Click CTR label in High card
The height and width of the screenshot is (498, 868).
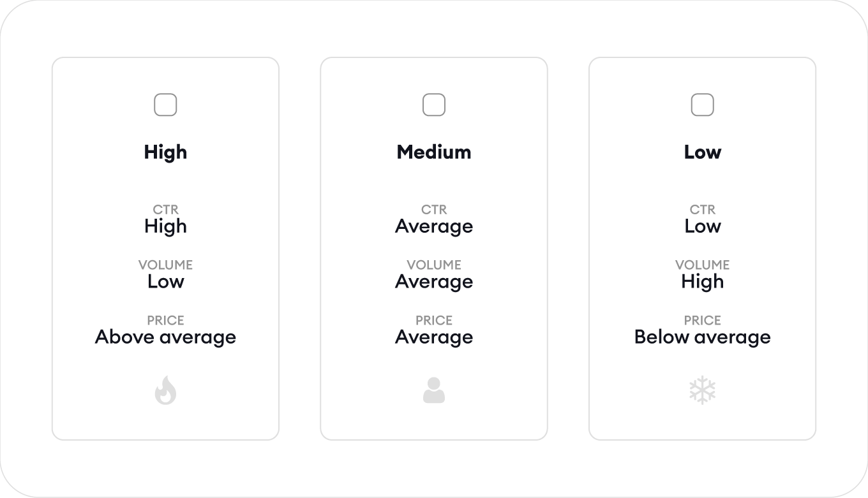(165, 209)
